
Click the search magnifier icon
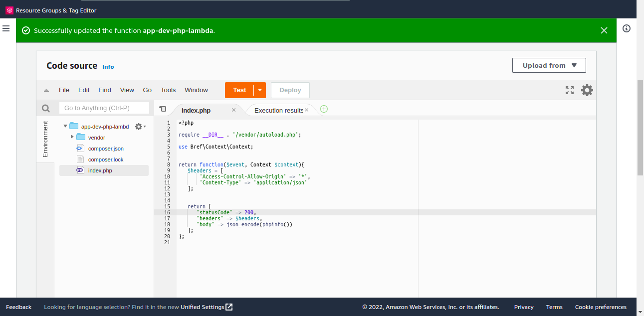[x=46, y=108]
